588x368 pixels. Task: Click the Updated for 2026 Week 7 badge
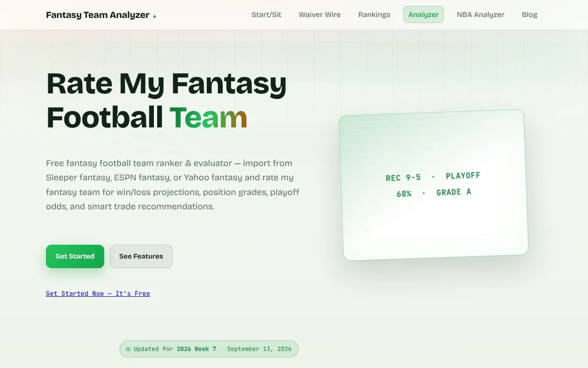209,349
